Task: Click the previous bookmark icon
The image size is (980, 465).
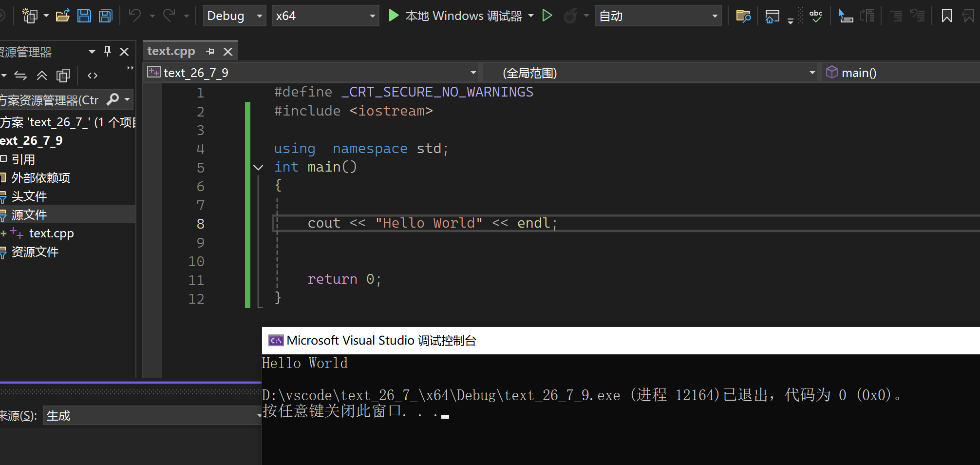Action: click(x=968, y=16)
